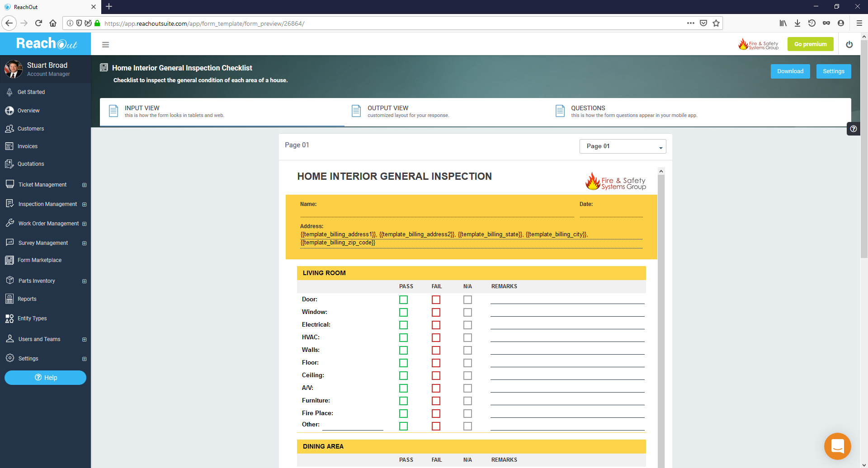Click the browser URL address bar
This screenshot has width=868, height=468.
click(x=393, y=23)
